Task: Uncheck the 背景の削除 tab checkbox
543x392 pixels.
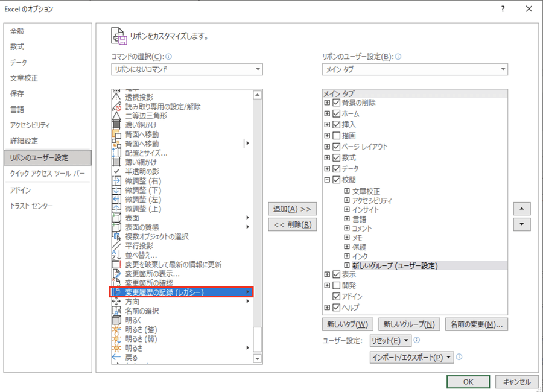Action: (336, 103)
